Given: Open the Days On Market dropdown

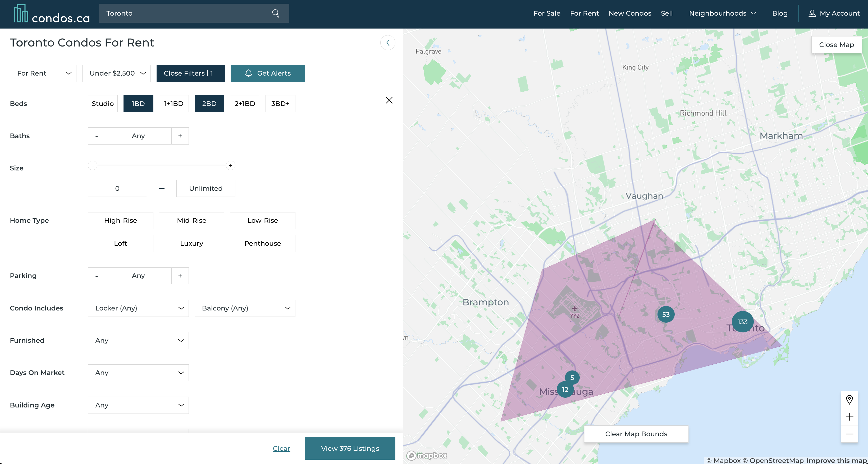Looking at the screenshot, I should [138, 373].
